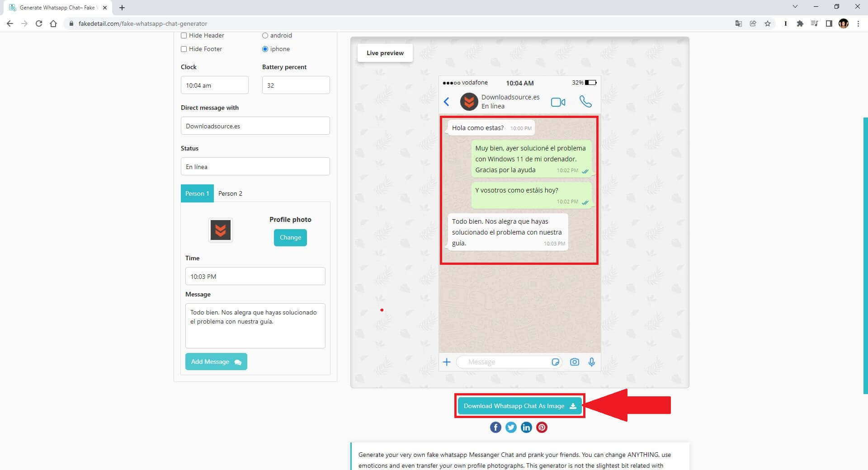The image size is (868, 470).
Task: Click the Message textarea
Action: 255,326
